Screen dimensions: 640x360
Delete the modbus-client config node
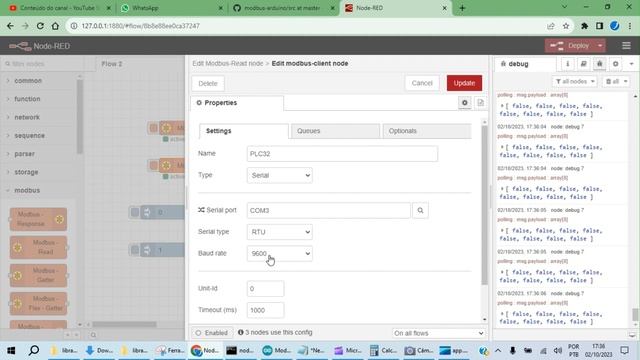(x=208, y=83)
